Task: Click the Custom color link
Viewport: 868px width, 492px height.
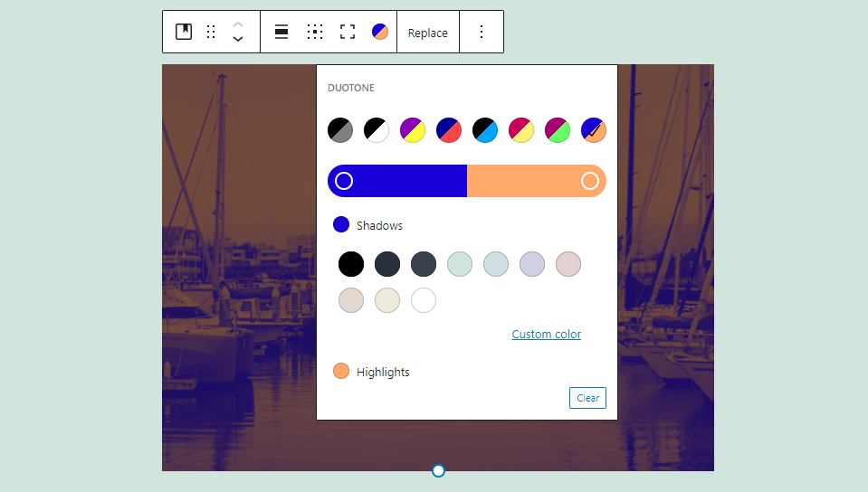Action: tap(546, 335)
